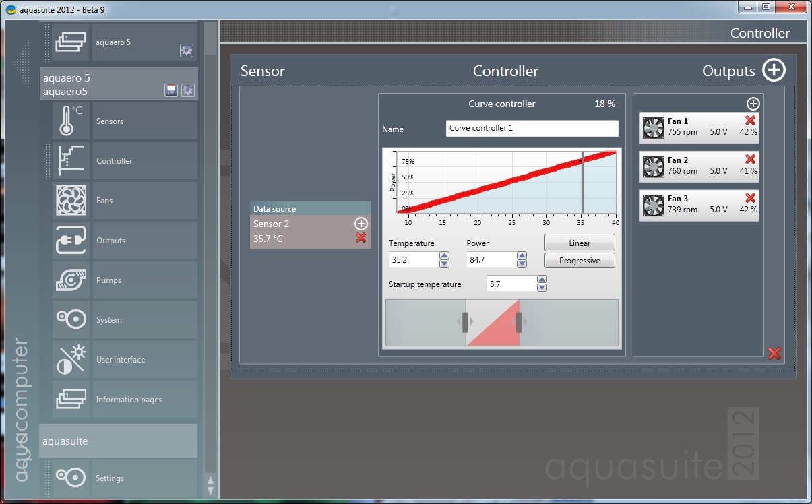812x504 pixels.
Task: Click gear icon on top aquaero 5 tile
Action: 187,50
